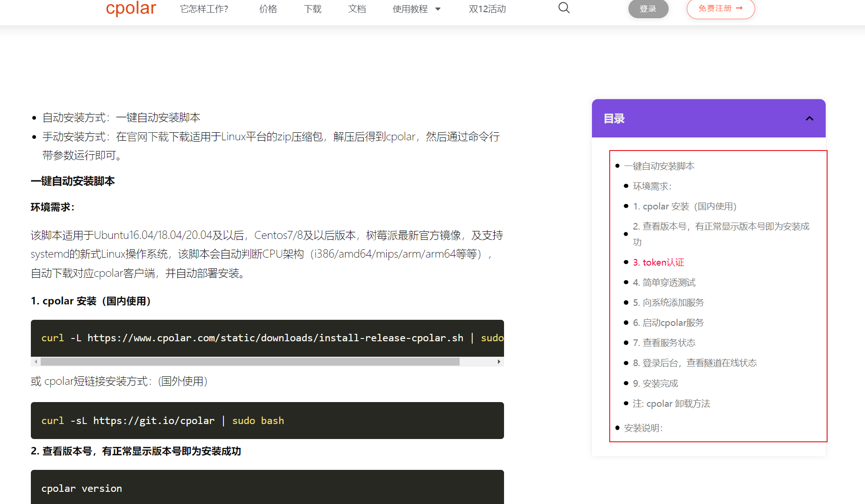Open the 文档 page
The width and height of the screenshot is (865, 504).
(x=357, y=9)
